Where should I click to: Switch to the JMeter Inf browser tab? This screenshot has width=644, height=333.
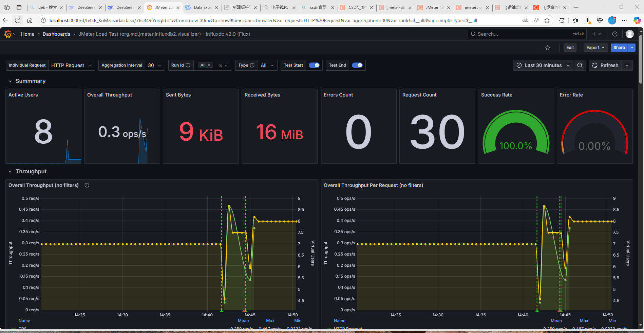click(433, 7)
